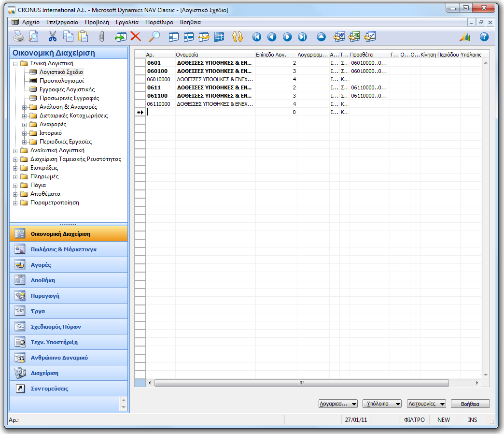Click the Field Filter icon
The width and height of the screenshot is (504, 434).
(x=174, y=37)
